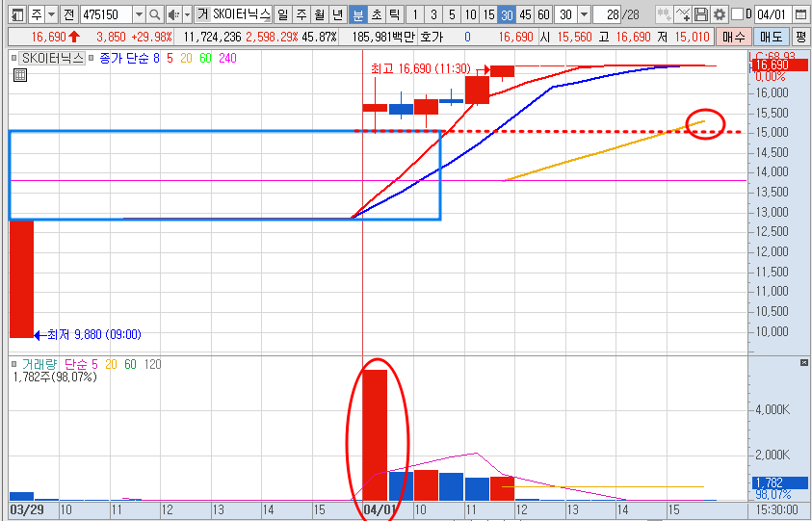
Task: Switch to 틱 tick chart period
Action: [x=395, y=14]
